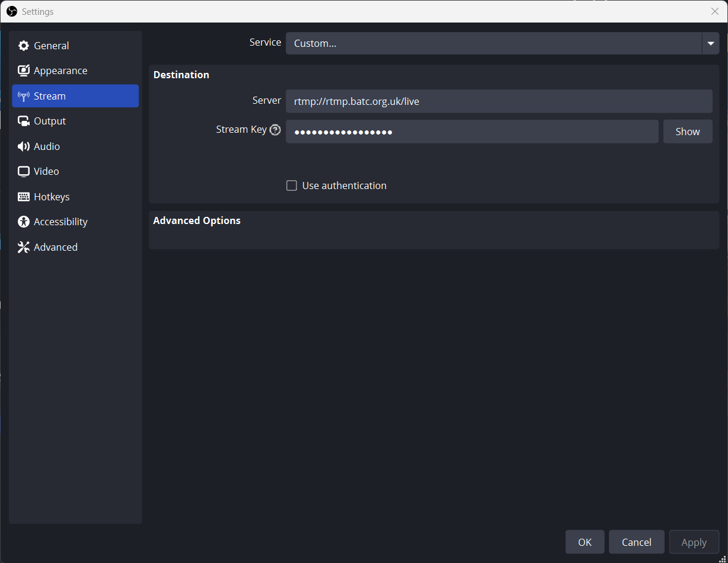Click the Hotkeys keyboard icon
This screenshot has height=563, width=728.
[24, 196]
